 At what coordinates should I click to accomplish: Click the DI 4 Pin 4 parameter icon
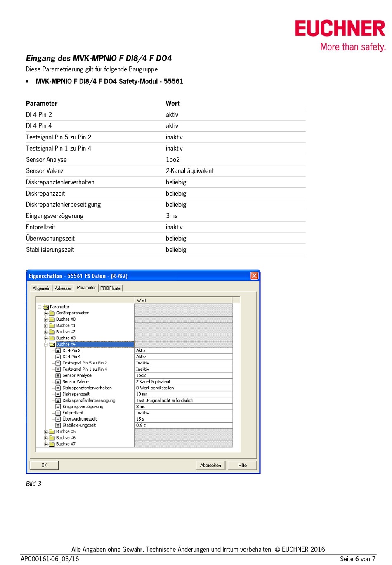click(x=58, y=357)
